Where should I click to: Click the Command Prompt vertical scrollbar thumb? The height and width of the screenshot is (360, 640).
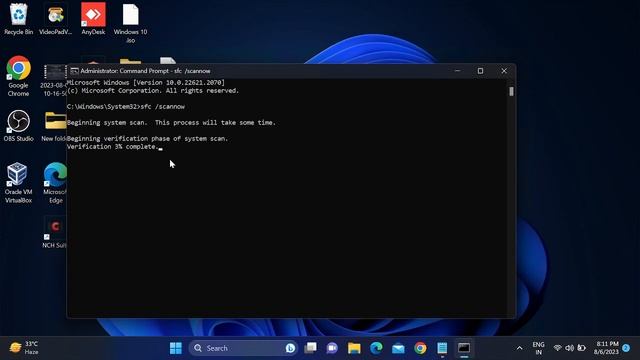[x=511, y=91]
